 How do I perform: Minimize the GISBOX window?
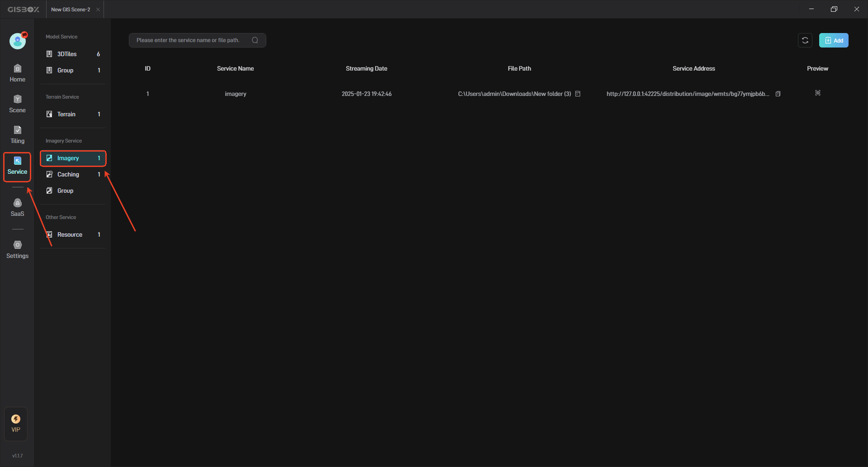coord(811,9)
